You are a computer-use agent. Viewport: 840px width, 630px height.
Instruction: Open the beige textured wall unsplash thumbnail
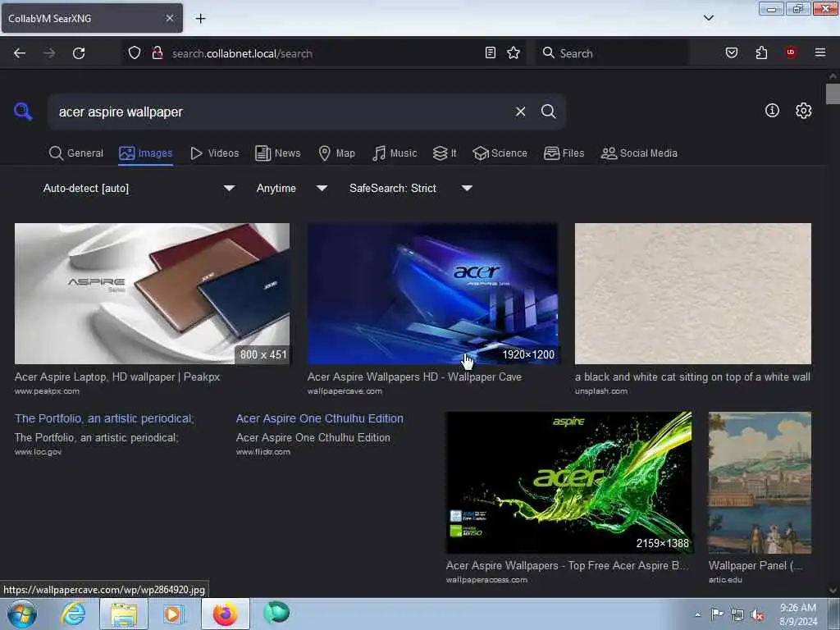pyautogui.click(x=692, y=294)
